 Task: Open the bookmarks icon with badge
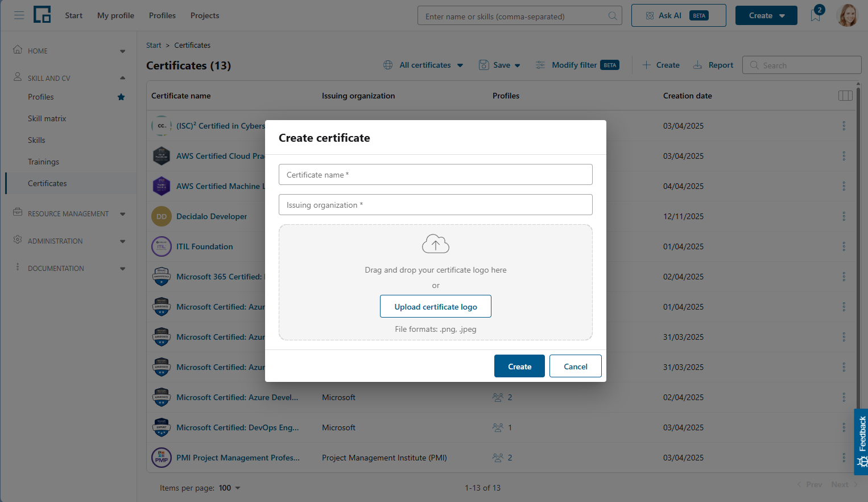tap(816, 15)
